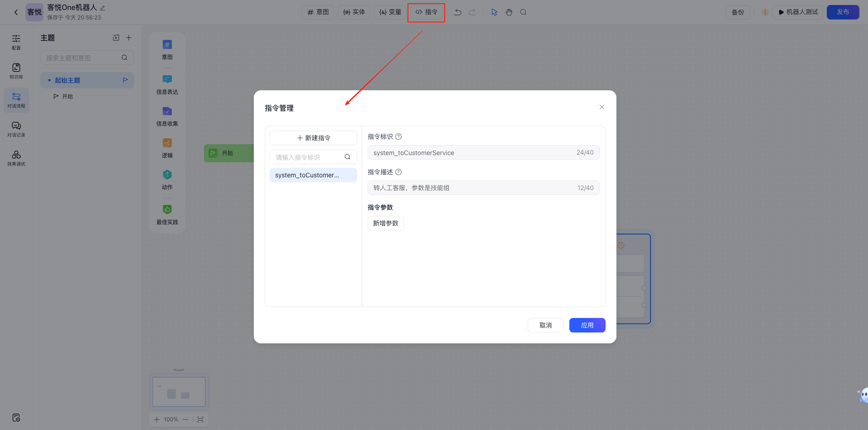Viewport: 868px width, 430px height.
Task: Add a new topic with the plus icon
Action: point(129,38)
